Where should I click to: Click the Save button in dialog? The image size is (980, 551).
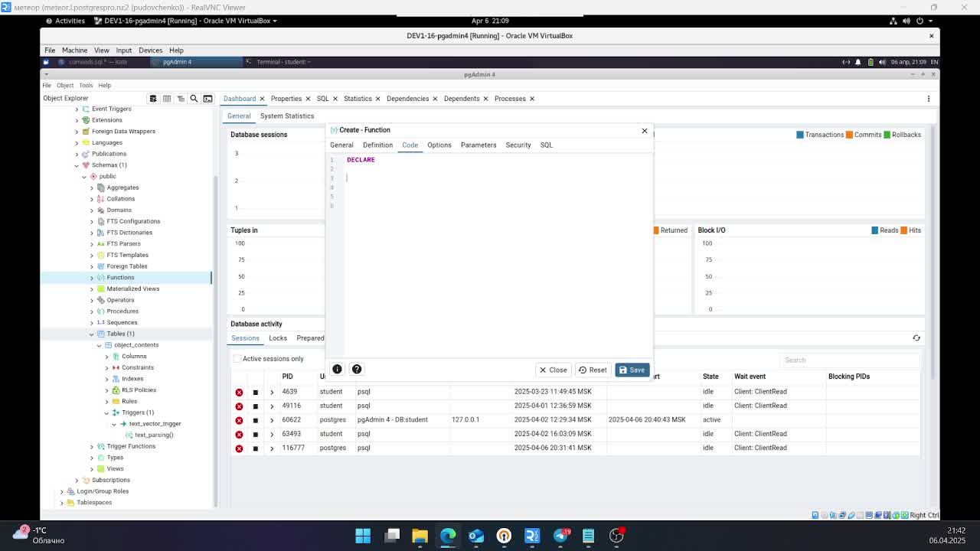click(632, 370)
